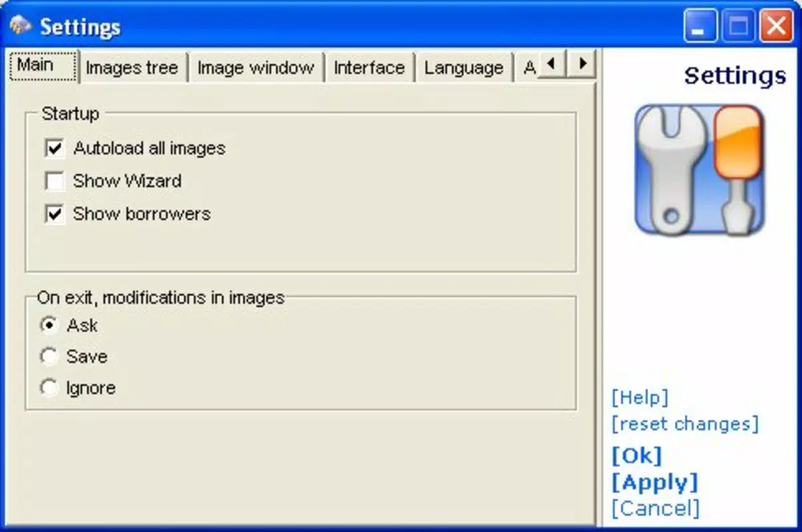Image resolution: width=802 pixels, height=532 pixels.
Task: Close the Settings window
Action: [776, 27]
